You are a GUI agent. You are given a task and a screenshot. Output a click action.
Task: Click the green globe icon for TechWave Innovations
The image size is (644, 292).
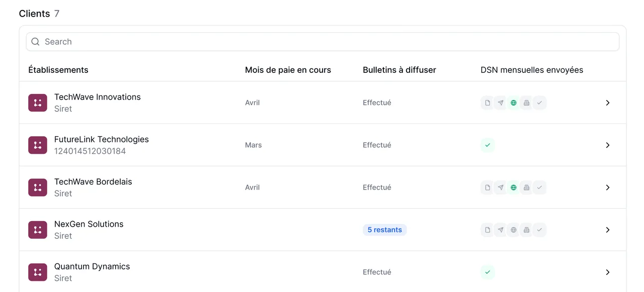coord(513,103)
